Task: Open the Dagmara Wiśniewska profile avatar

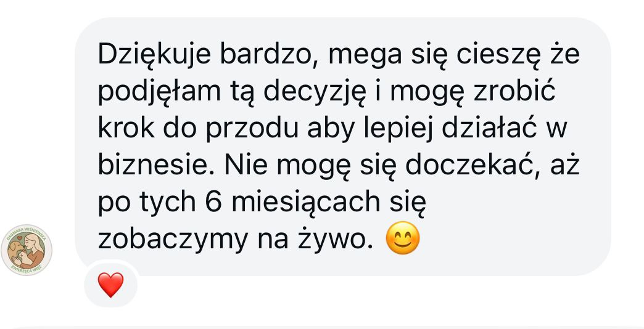Action: (27, 250)
